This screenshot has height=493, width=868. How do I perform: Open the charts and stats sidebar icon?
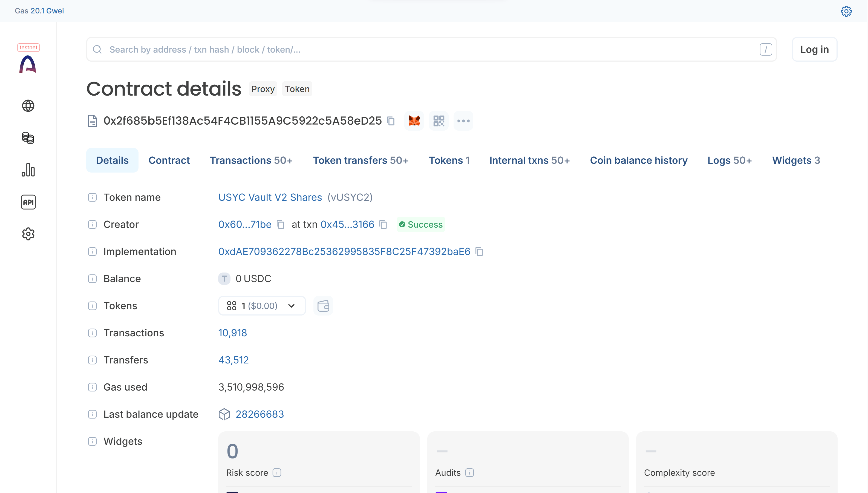click(x=28, y=170)
